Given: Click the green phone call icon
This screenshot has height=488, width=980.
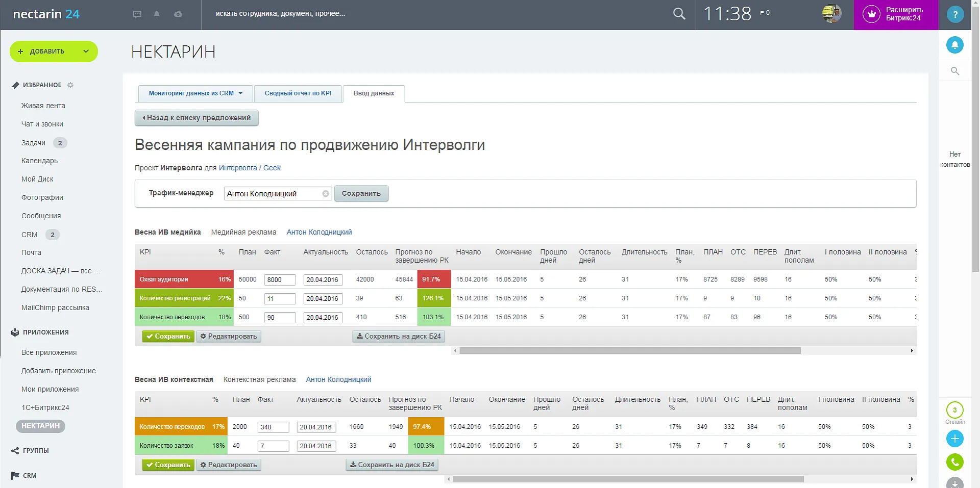Looking at the screenshot, I should click(954, 462).
